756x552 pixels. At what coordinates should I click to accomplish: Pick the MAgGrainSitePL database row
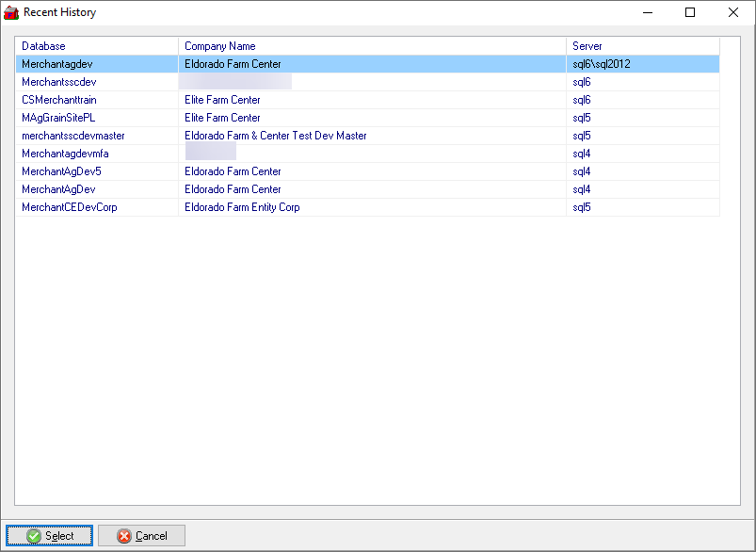(58, 118)
